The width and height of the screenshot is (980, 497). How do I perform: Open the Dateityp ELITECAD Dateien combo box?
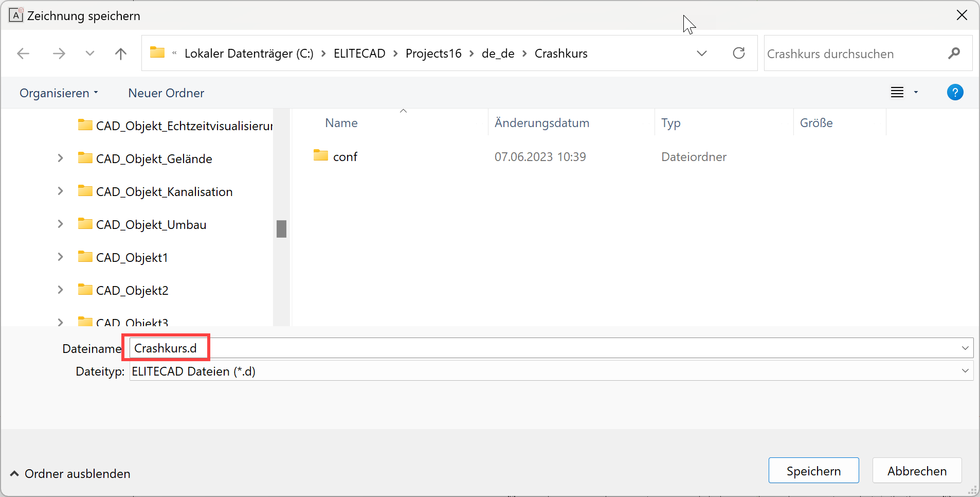click(x=551, y=371)
